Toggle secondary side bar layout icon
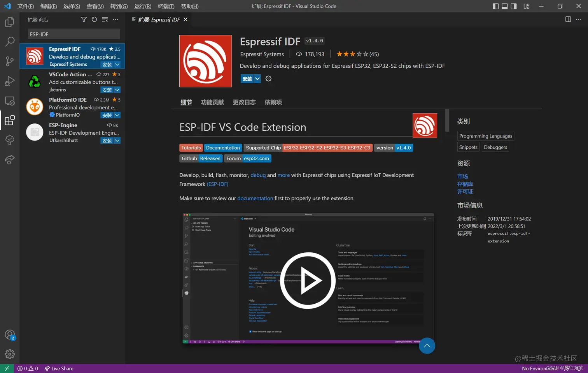 pos(514,6)
